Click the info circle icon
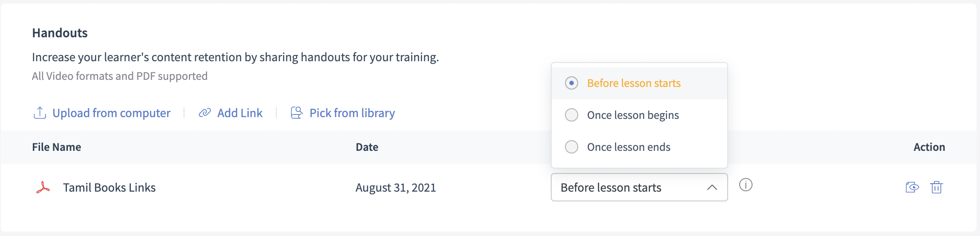980x236 pixels. (x=746, y=185)
